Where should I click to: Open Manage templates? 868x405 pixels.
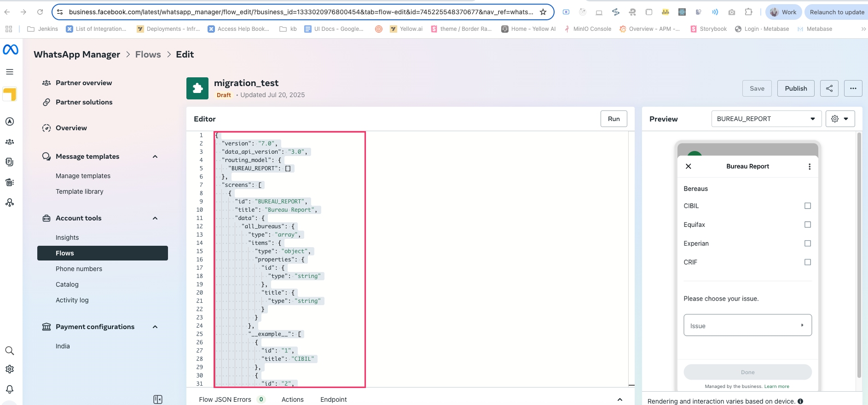pyautogui.click(x=83, y=176)
